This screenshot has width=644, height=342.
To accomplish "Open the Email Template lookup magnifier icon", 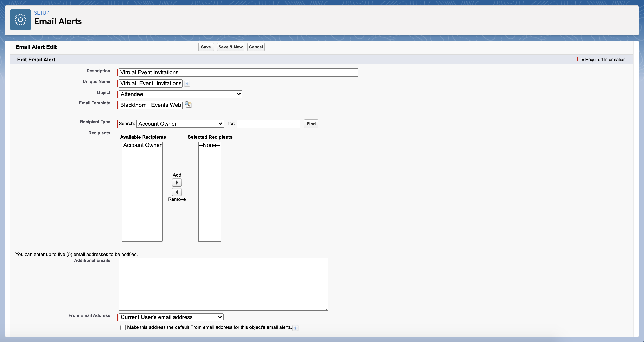I will point(188,105).
